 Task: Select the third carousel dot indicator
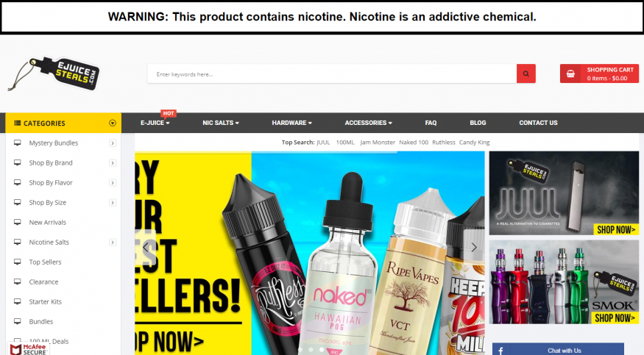click(322, 350)
